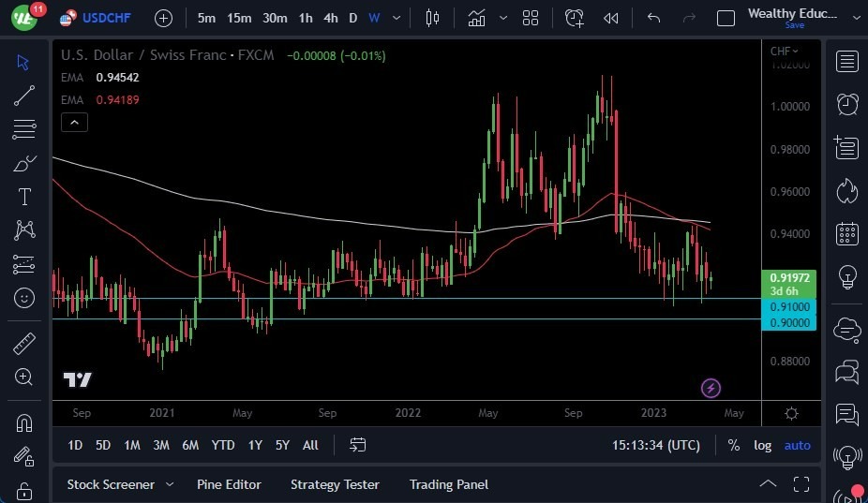Set the date range to YTD
Image resolution: width=868 pixels, height=503 pixels.
coord(223,445)
